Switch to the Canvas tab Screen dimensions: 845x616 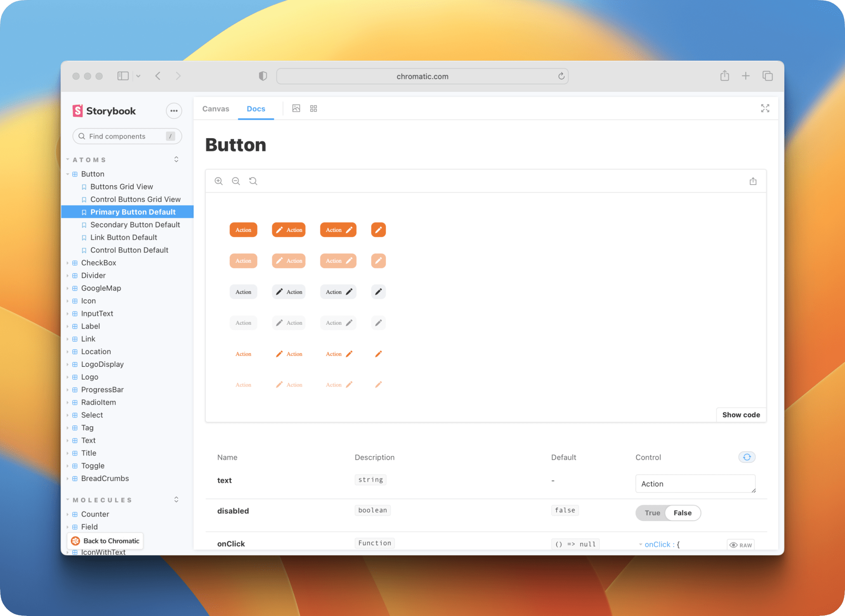pos(216,109)
